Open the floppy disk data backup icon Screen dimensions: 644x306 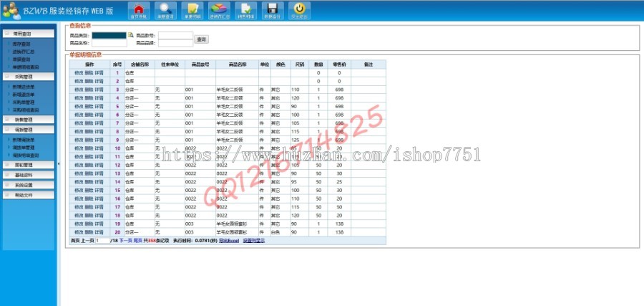tap(273, 11)
